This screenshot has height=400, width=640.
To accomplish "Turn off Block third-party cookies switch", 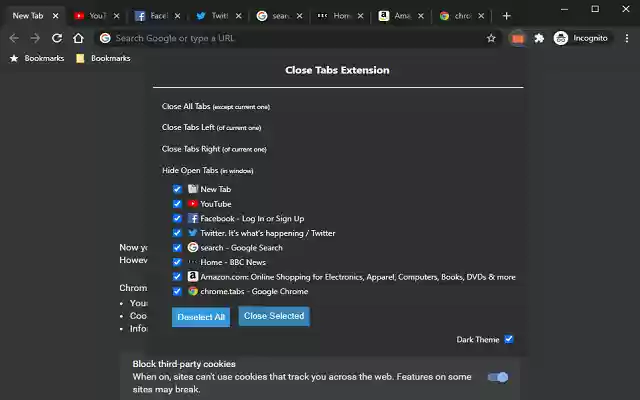I will coord(498,377).
